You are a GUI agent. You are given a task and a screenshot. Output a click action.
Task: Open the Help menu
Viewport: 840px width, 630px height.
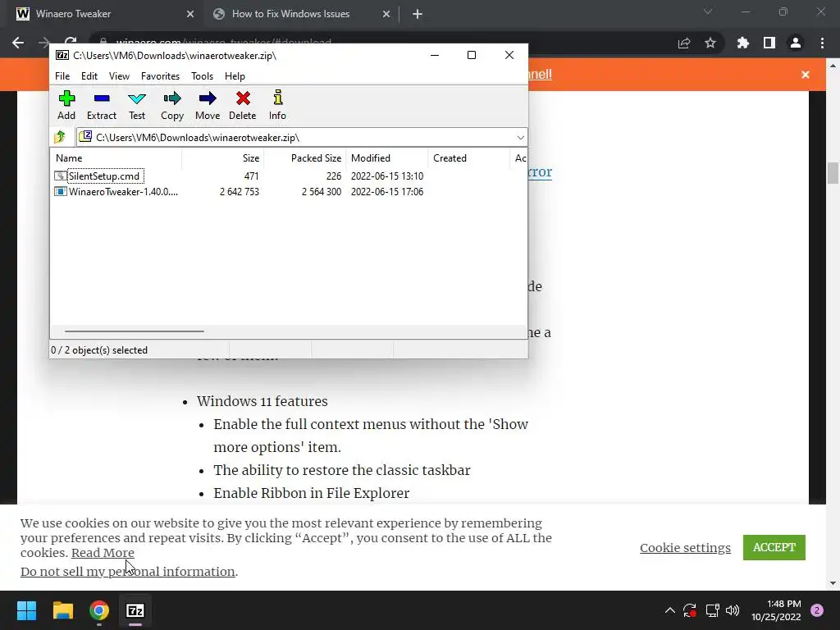[235, 76]
